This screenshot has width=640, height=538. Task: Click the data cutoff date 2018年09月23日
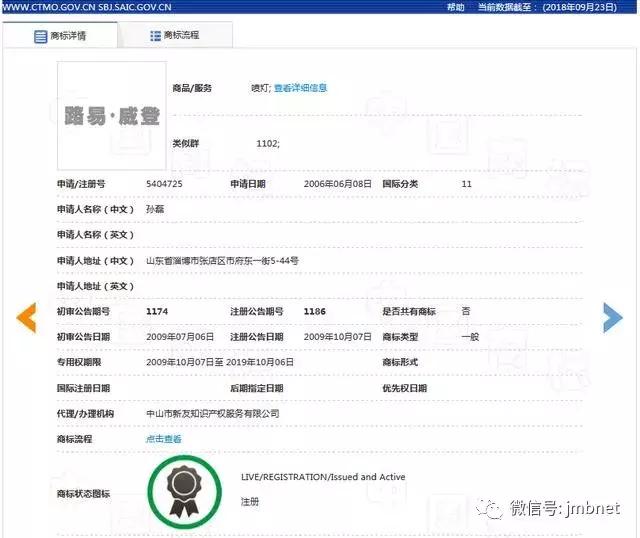(x=580, y=7)
